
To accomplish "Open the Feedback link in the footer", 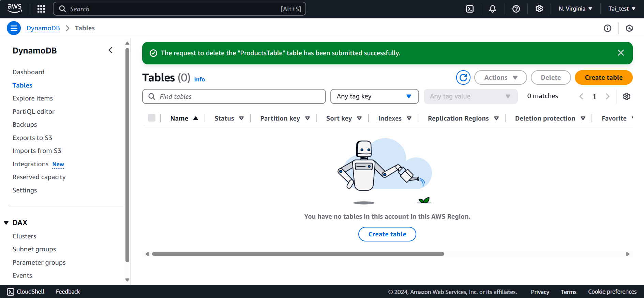I will point(68,292).
